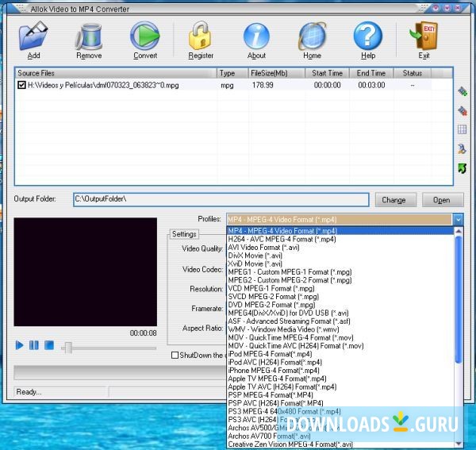This screenshot has width=476, height=450.
Task: Select PSP AVC (H264) Format
Action: click(x=341, y=403)
